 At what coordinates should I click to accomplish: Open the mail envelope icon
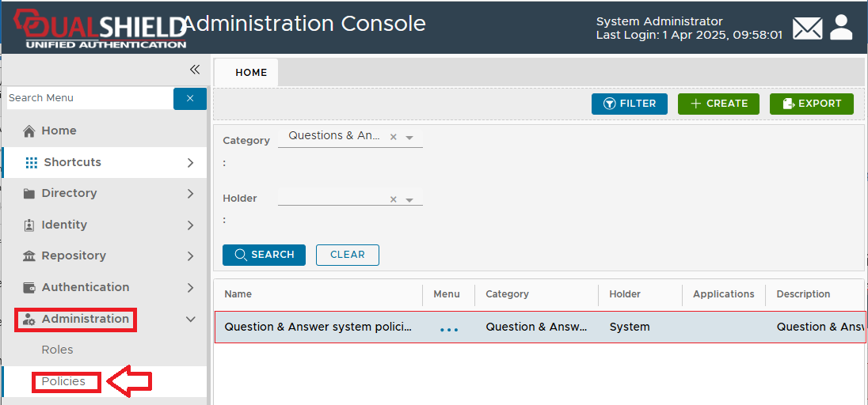(807, 28)
